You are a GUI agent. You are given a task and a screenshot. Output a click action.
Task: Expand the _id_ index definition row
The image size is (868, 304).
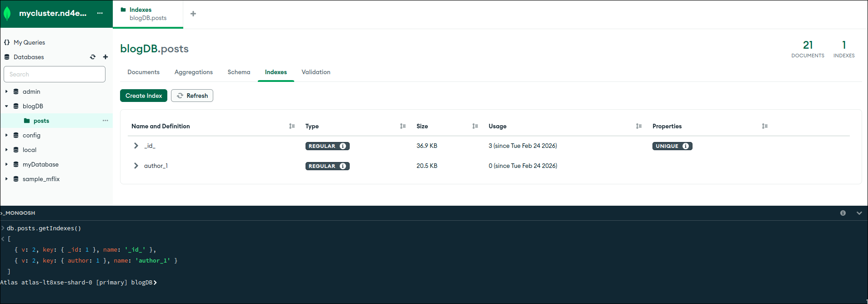pos(136,146)
